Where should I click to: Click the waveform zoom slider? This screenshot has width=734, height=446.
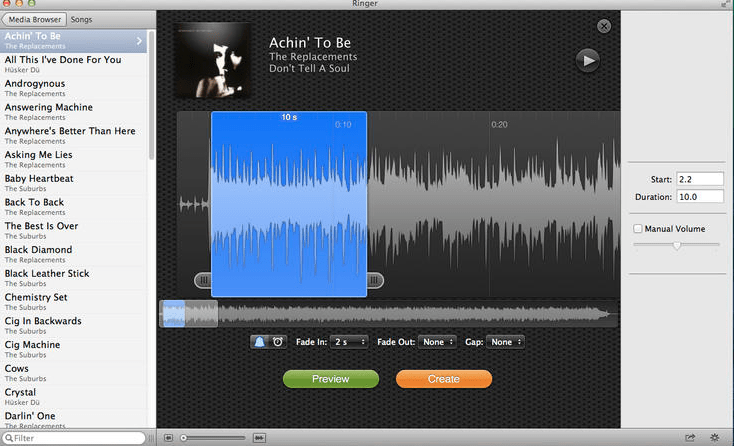coord(213,438)
